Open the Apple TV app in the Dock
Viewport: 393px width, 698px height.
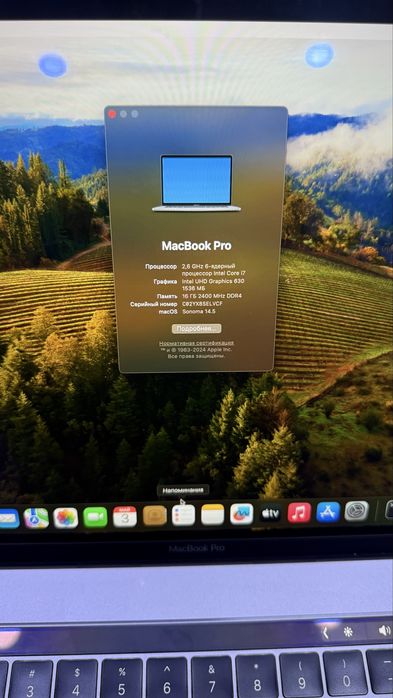(271, 513)
